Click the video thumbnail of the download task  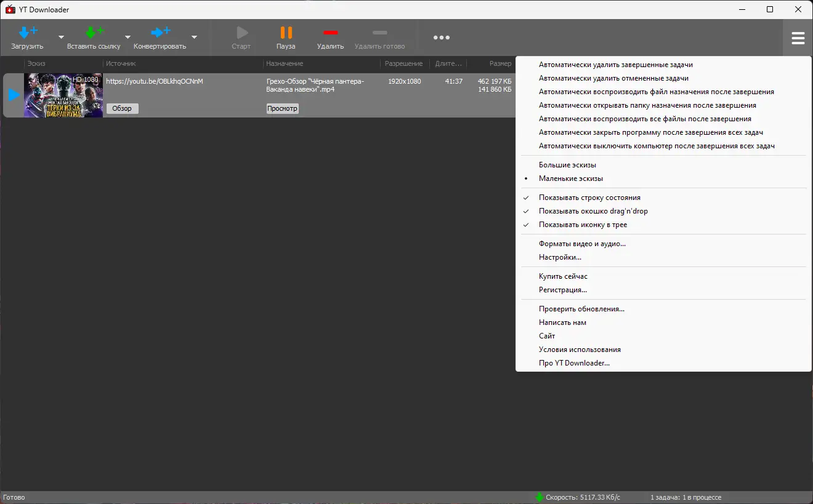[x=63, y=95]
